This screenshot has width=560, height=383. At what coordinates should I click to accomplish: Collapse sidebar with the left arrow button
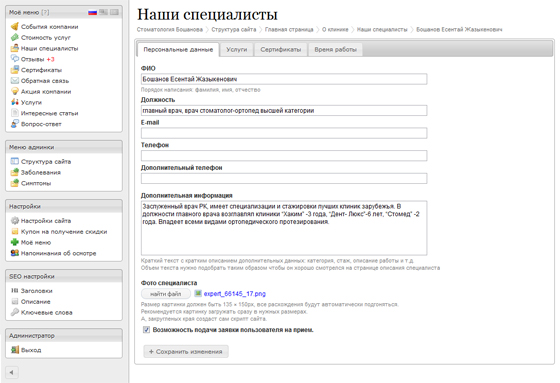pyautogui.click(x=12, y=372)
